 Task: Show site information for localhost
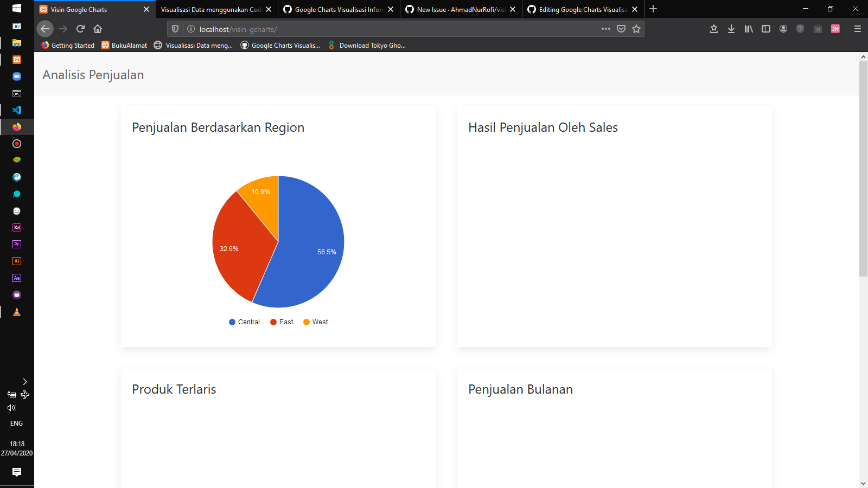pyautogui.click(x=191, y=29)
